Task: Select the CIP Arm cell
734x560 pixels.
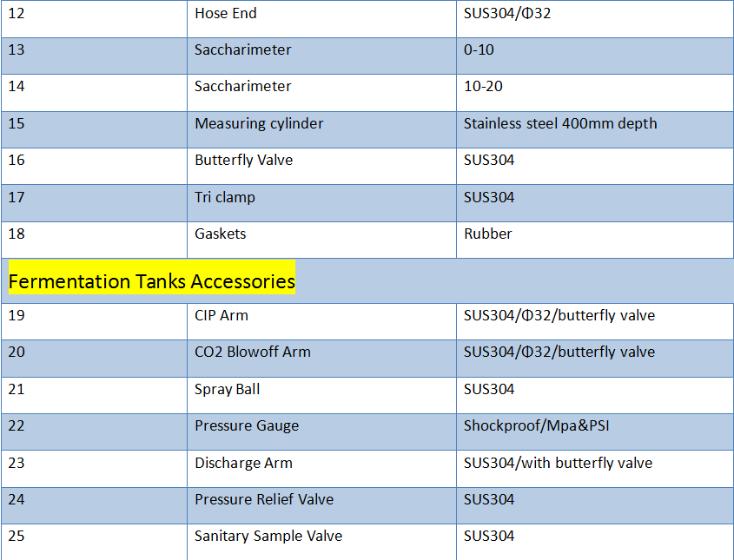Action: [x=222, y=316]
